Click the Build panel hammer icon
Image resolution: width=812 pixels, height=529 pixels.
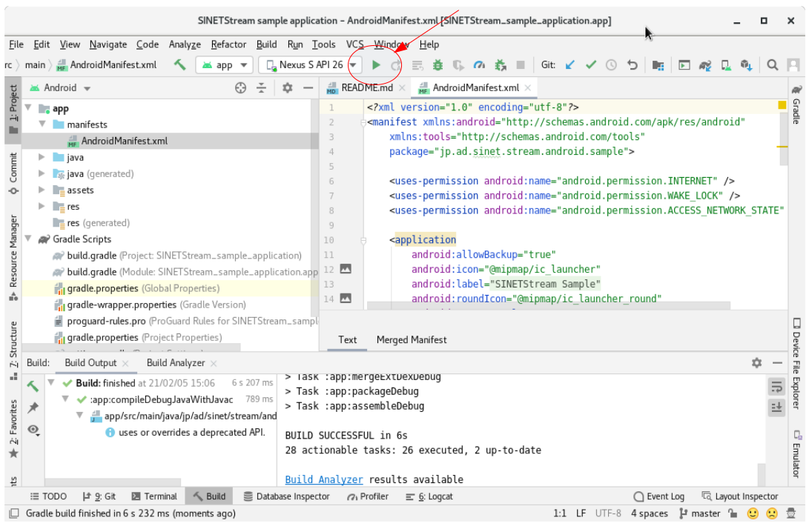(x=33, y=385)
